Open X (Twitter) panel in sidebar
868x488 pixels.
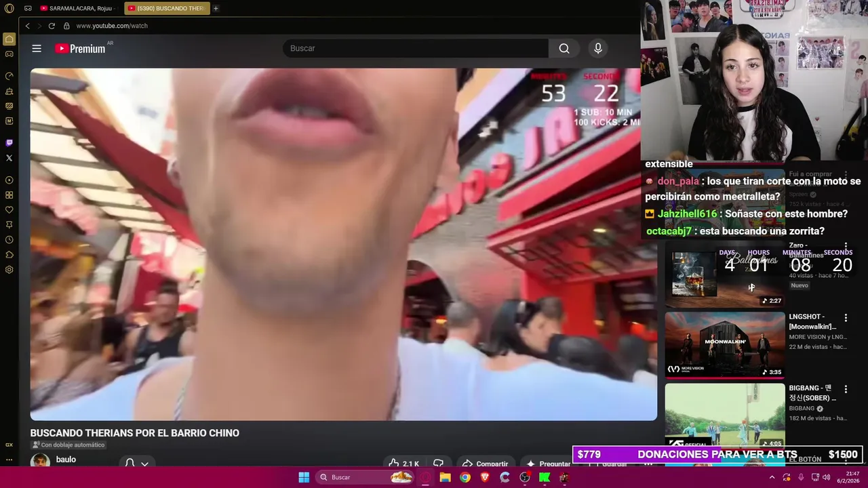(9, 158)
